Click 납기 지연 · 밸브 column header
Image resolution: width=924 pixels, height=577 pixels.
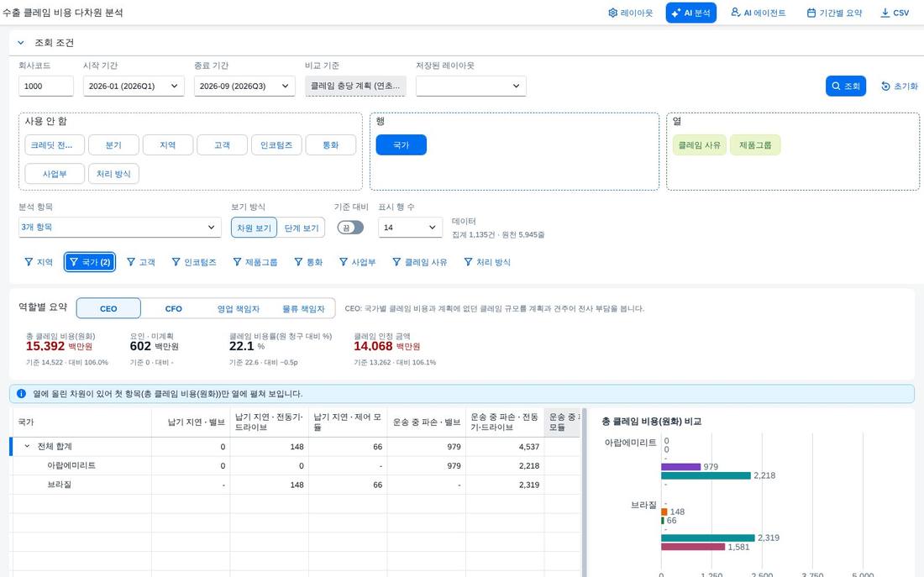click(x=191, y=422)
